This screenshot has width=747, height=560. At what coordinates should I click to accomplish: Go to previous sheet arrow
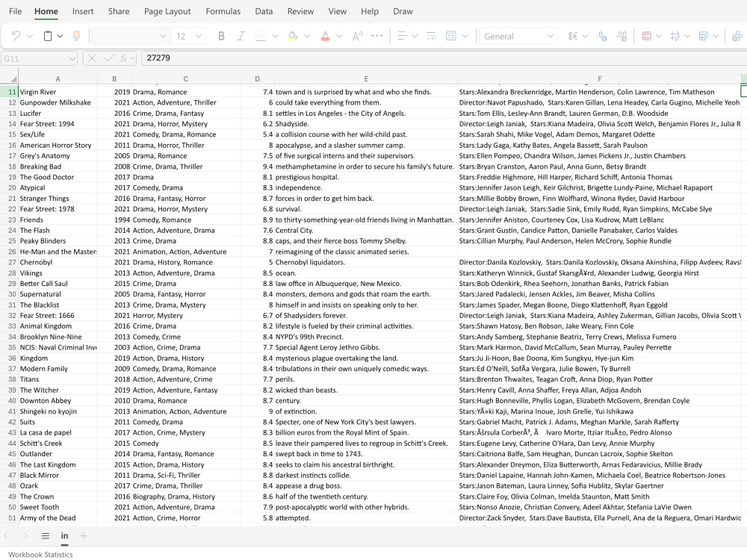(x=6, y=536)
